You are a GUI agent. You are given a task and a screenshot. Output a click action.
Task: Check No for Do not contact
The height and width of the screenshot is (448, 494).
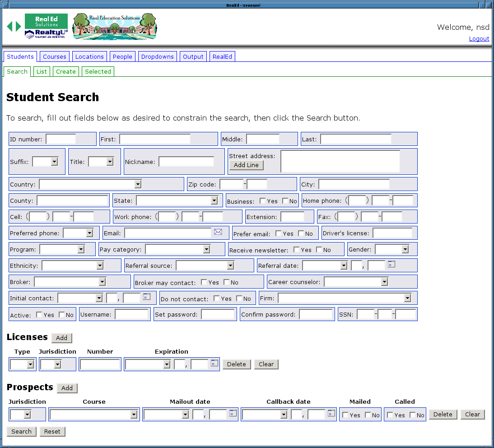point(239,299)
